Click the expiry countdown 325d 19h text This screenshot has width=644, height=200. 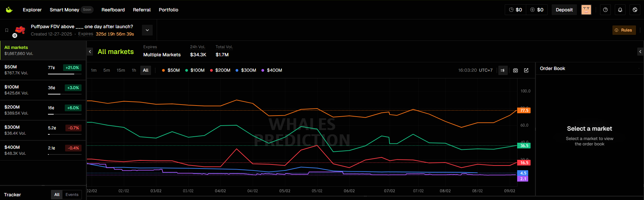[x=115, y=34]
